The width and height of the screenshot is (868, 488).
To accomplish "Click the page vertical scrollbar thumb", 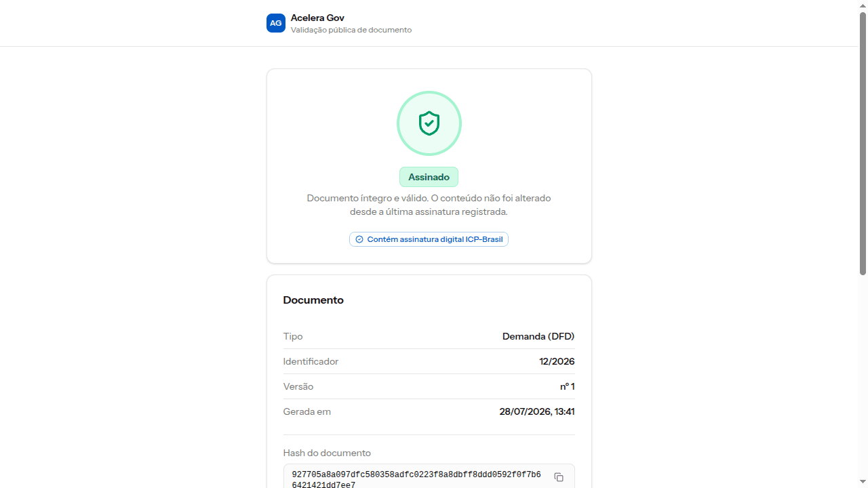I will (x=863, y=143).
